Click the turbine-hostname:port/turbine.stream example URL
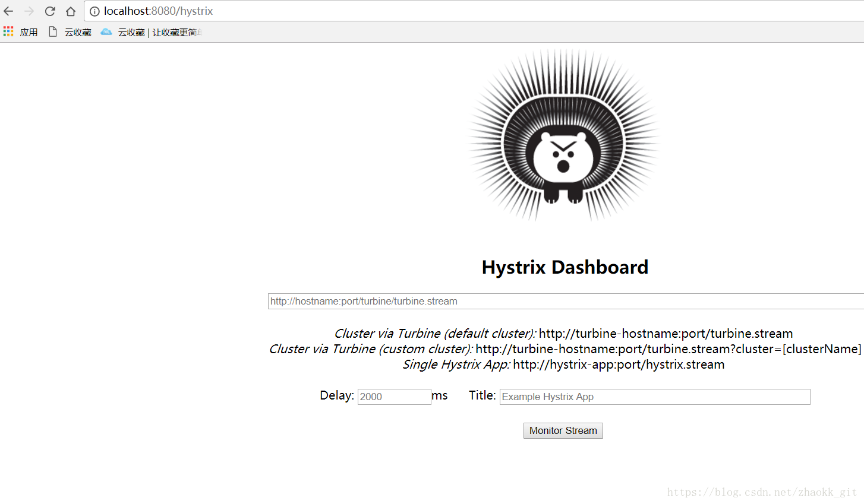This screenshot has width=864, height=504. pyautogui.click(x=666, y=334)
